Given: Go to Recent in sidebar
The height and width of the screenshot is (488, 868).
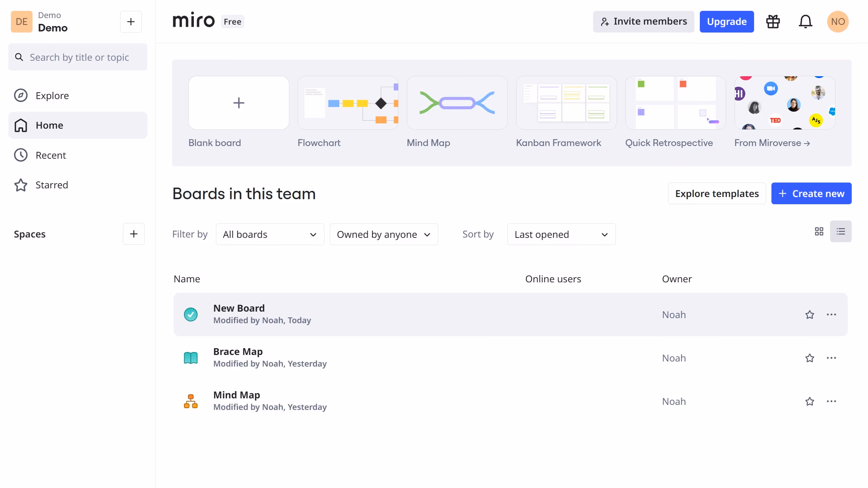Looking at the screenshot, I should point(77,155).
